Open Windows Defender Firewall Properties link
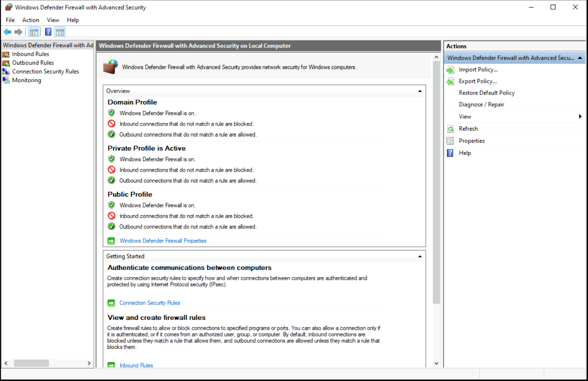 (163, 241)
